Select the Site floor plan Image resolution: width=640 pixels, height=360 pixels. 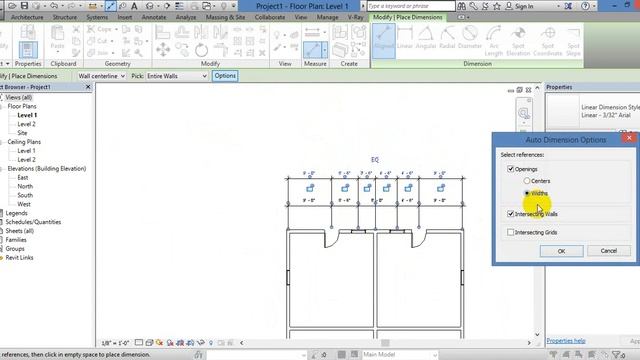click(22, 133)
